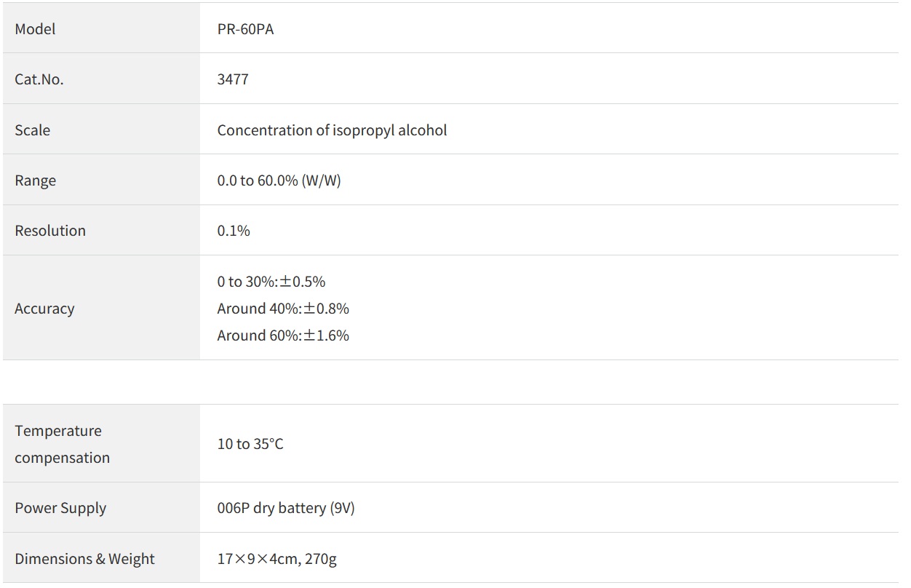Click the Accuracy row label
Screen dimensions: 911x588
point(44,309)
